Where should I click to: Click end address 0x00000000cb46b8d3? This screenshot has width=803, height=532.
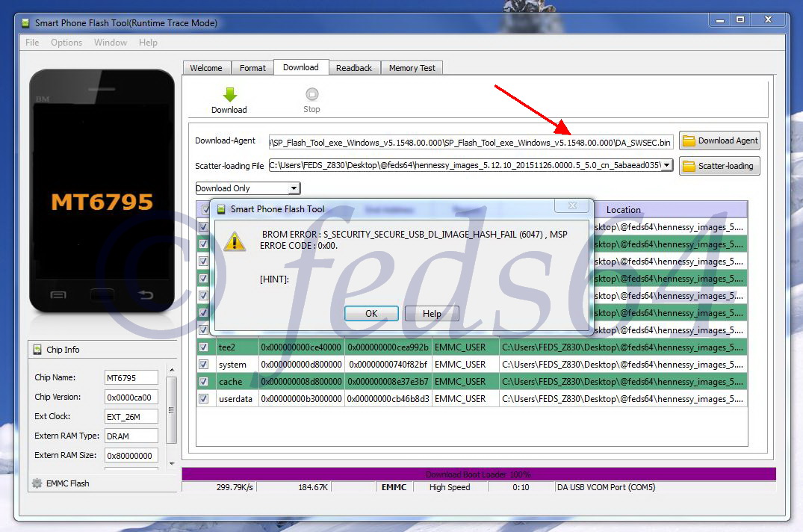pyautogui.click(x=388, y=398)
